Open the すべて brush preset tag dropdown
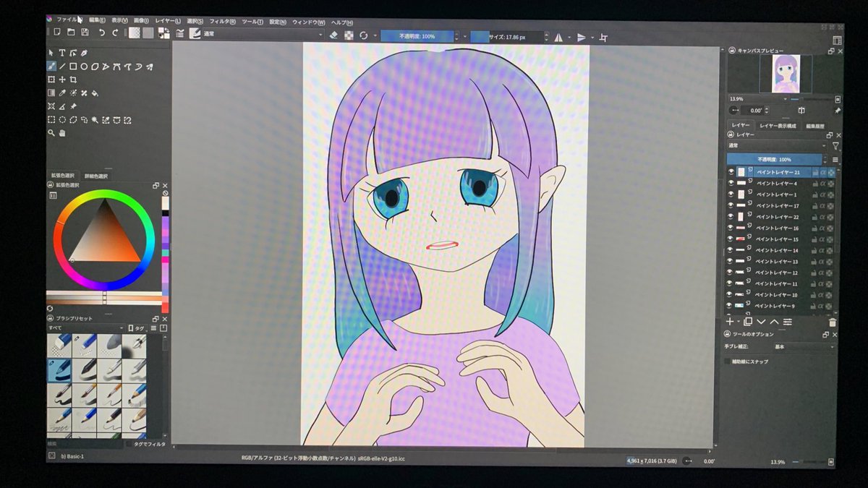This screenshot has width=868, height=488. coord(85,328)
